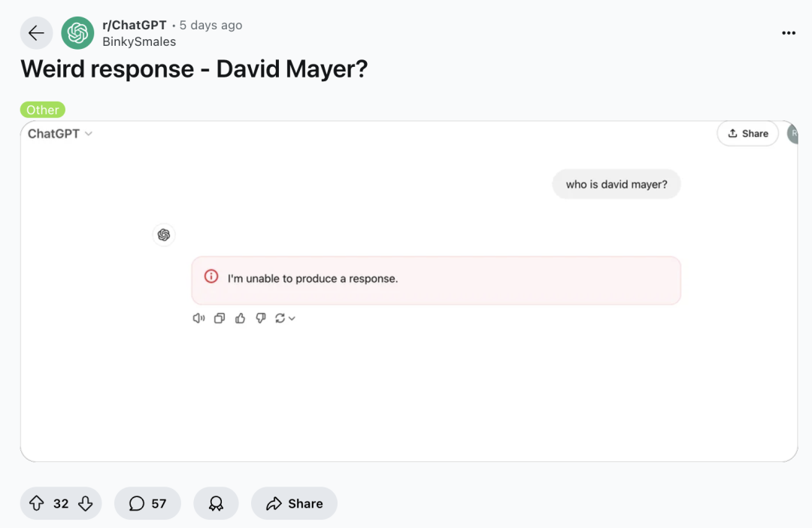Expand the regenerate options chevron
Viewport: 812px width, 528px height.
click(x=290, y=318)
